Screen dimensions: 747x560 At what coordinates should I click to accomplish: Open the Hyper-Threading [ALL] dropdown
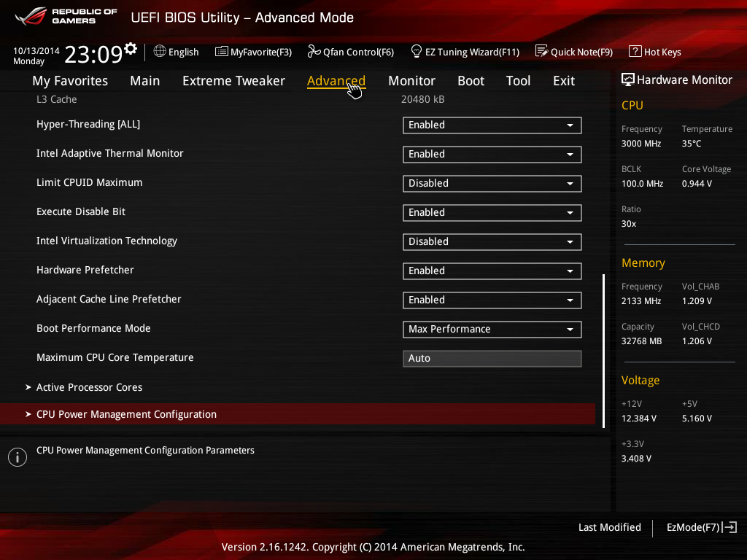point(492,125)
